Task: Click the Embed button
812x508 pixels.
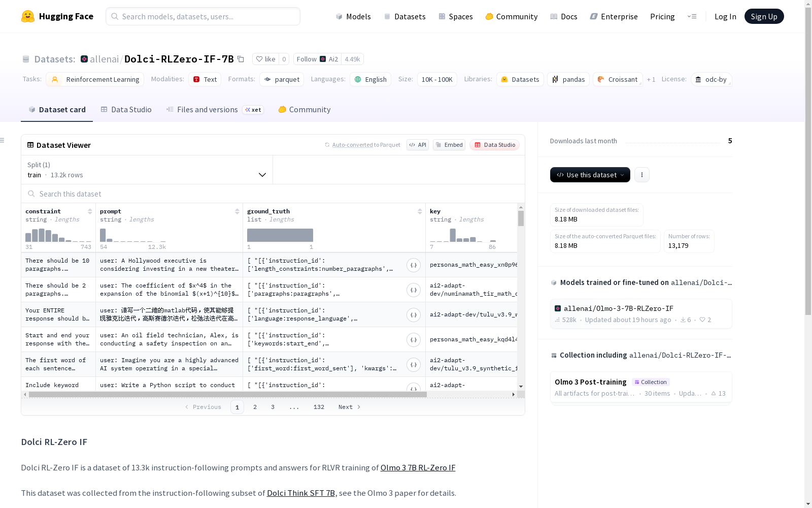Action: 449,145
